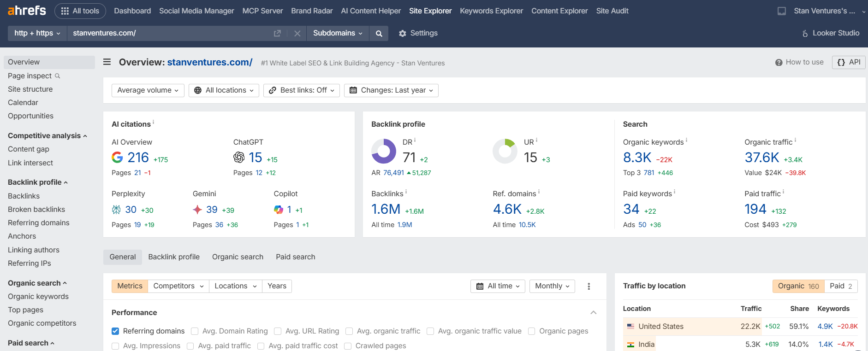The image size is (868, 351).
Task: Open Keywords Explorer from top navigation
Action: click(x=491, y=11)
